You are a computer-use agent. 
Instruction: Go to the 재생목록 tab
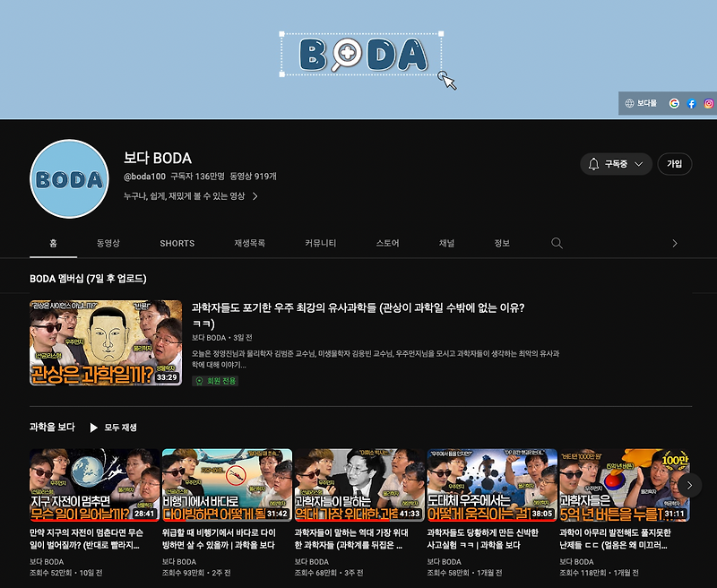pos(250,243)
